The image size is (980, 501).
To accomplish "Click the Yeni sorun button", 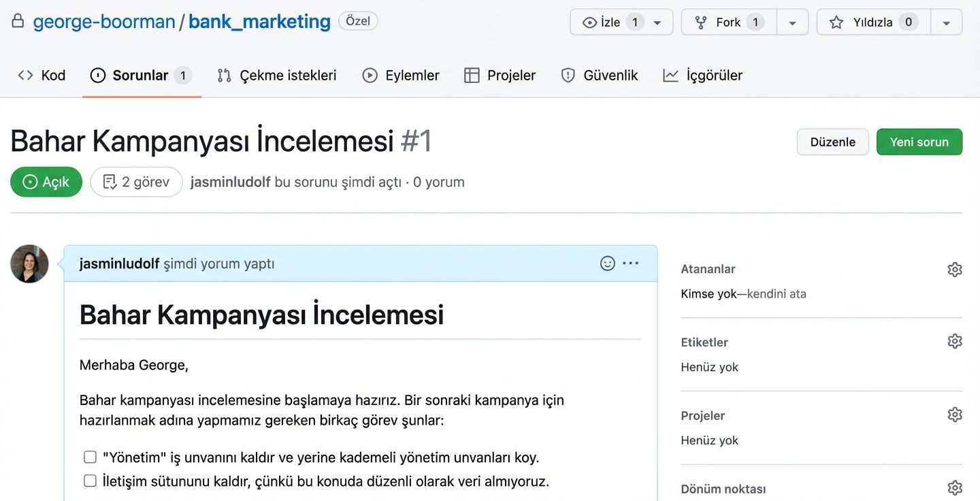I will click(919, 142).
